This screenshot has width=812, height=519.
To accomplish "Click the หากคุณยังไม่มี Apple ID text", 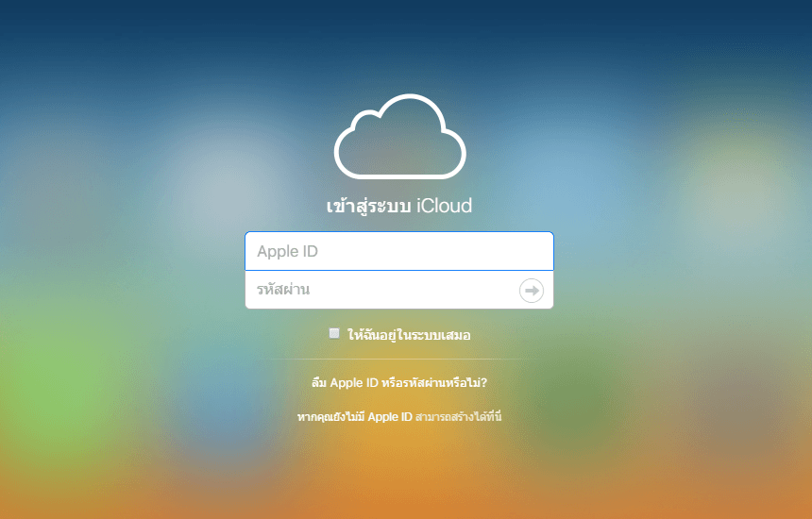I will [x=354, y=416].
